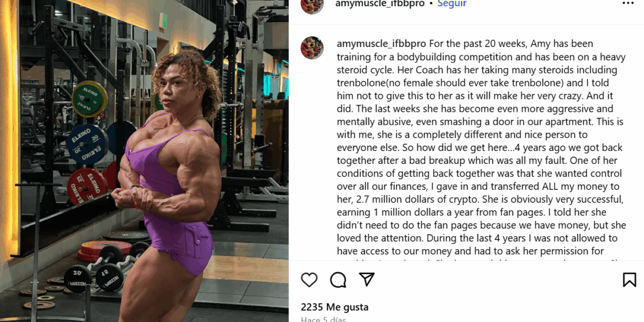The image size is (644, 322).
Task: Click the red Eleiko plate in photo
Action: pyautogui.click(x=86, y=186)
